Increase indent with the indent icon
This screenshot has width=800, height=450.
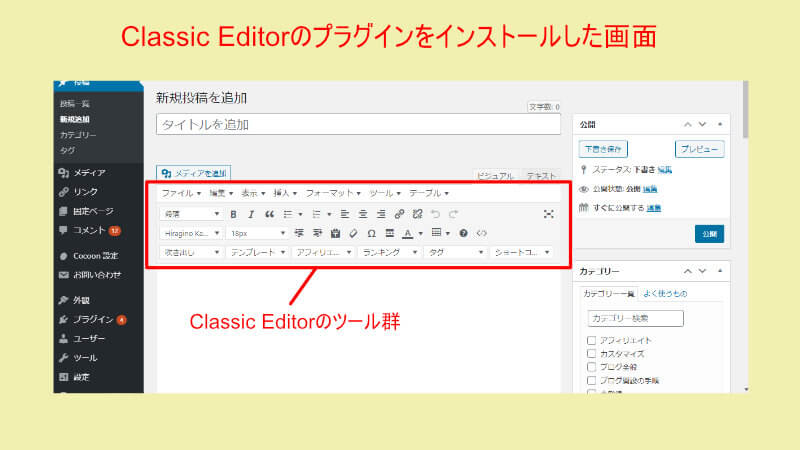click(x=317, y=233)
